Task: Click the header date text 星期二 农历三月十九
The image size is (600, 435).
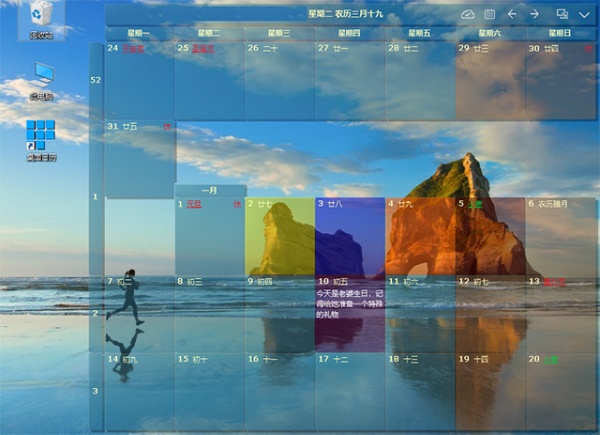Action: point(346,14)
